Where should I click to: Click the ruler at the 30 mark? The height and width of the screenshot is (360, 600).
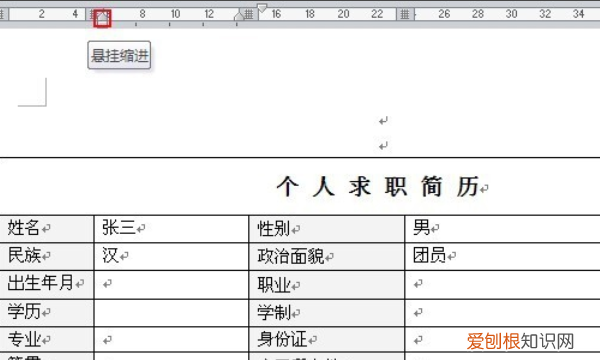point(511,14)
